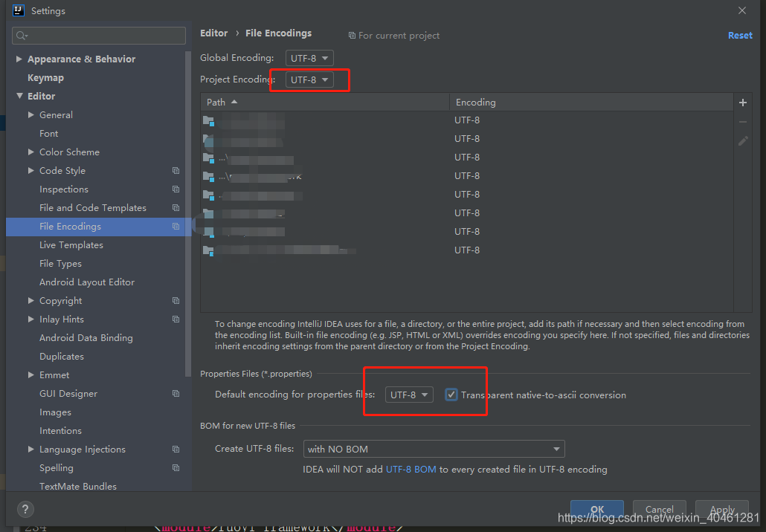Click project-level icon next to Inlay Hints

point(176,319)
